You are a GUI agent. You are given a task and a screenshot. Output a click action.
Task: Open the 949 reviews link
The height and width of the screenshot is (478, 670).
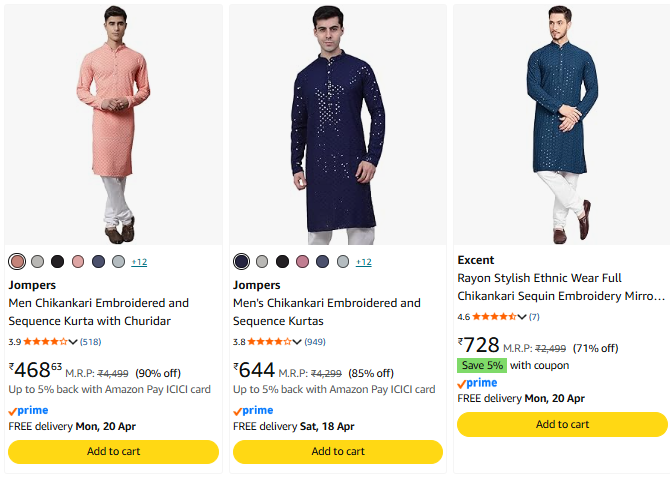[x=315, y=342]
